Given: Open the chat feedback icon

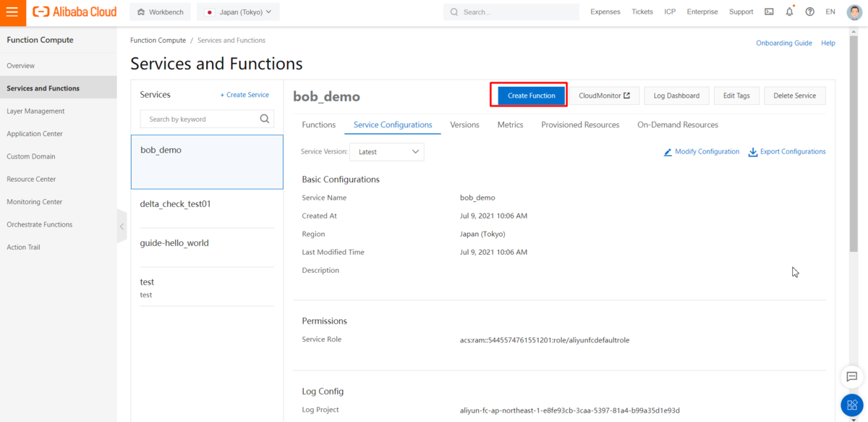Looking at the screenshot, I should (852, 376).
